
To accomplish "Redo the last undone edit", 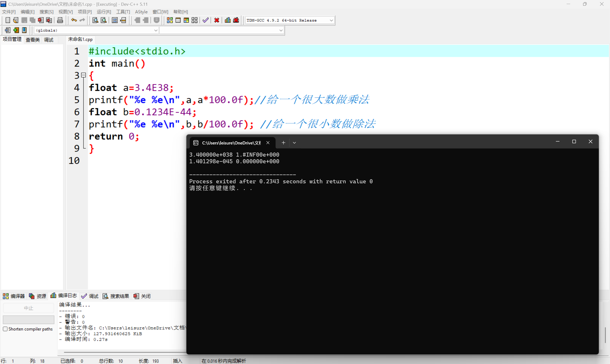I will [x=82, y=20].
